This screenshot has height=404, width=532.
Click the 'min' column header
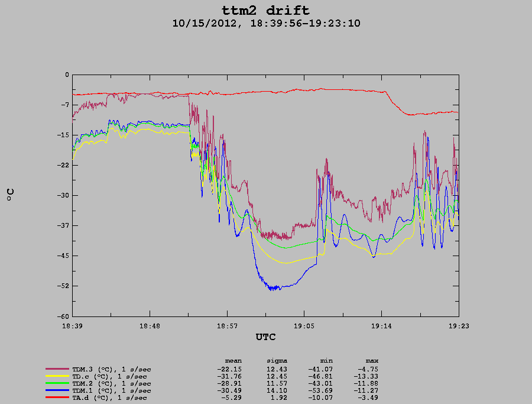pyautogui.click(x=326, y=361)
